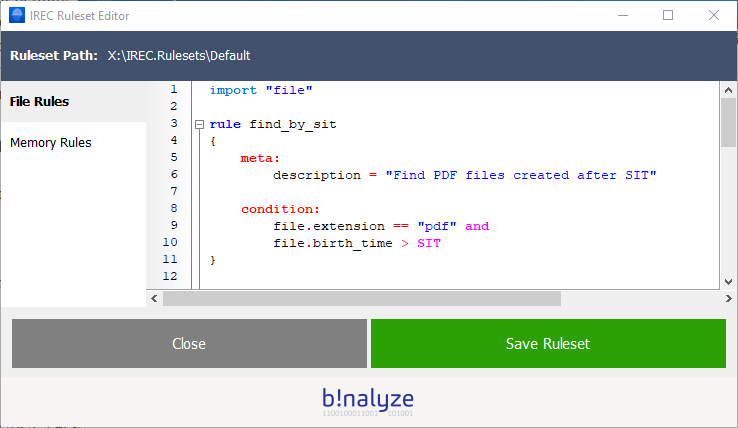Click the horizontal scrollbar right arrow
Image resolution: width=738 pixels, height=428 pixels.
712,298
